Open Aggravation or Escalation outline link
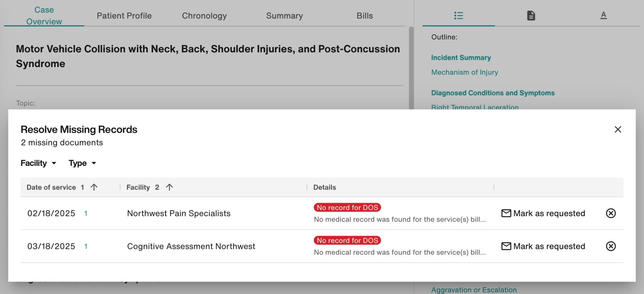 [474, 290]
